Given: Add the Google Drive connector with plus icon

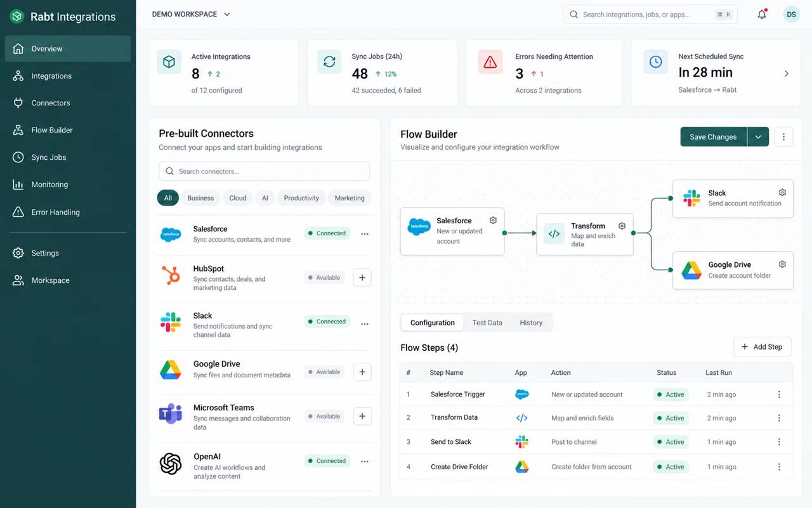Looking at the screenshot, I should tap(362, 372).
